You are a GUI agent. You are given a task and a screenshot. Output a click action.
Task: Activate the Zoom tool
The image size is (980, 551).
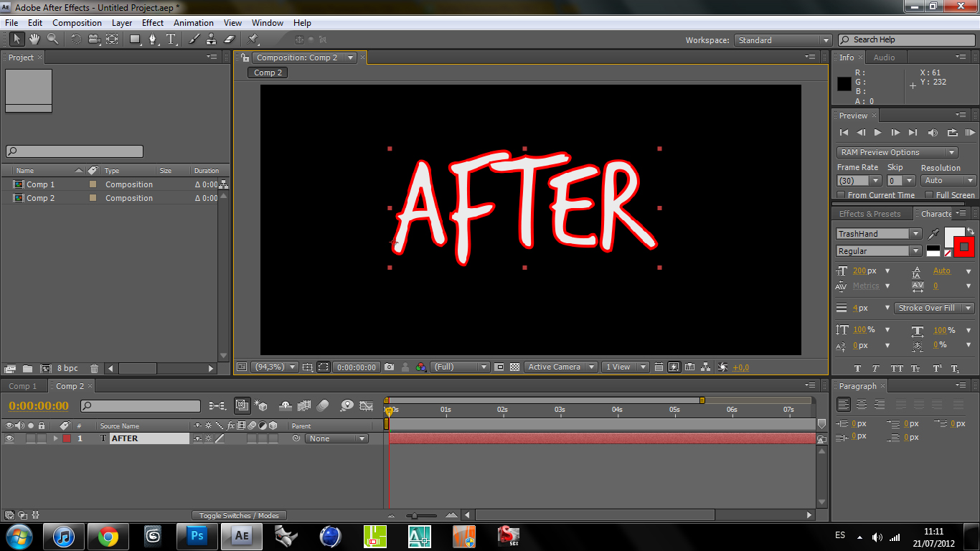pos(52,39)
